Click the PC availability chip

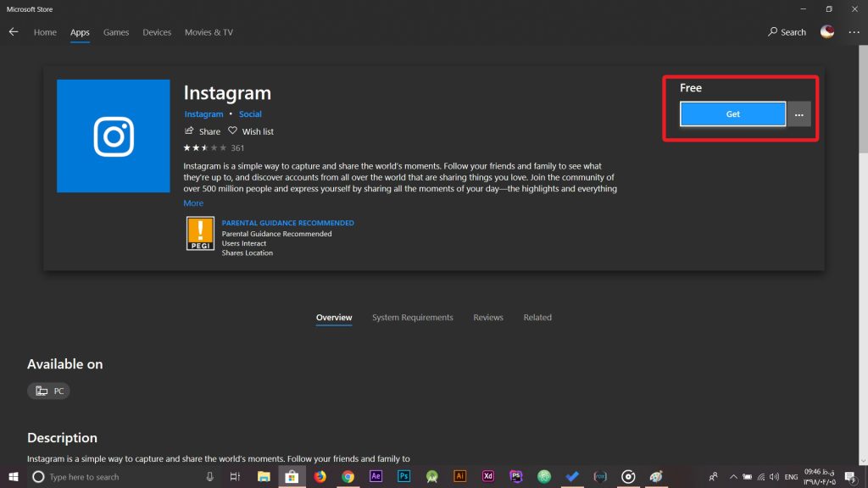pyautogui.click(x=48, y=391)
